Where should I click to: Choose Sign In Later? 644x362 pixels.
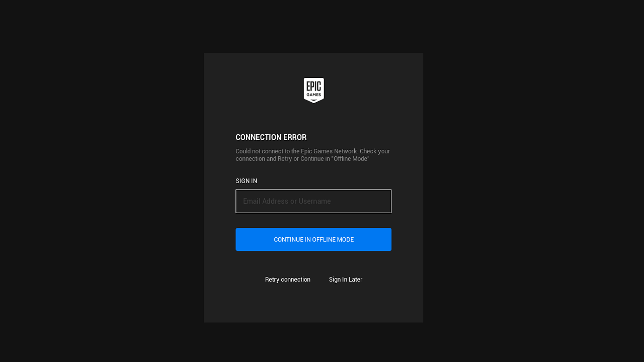pyautogui.click(x=345, y=280)
